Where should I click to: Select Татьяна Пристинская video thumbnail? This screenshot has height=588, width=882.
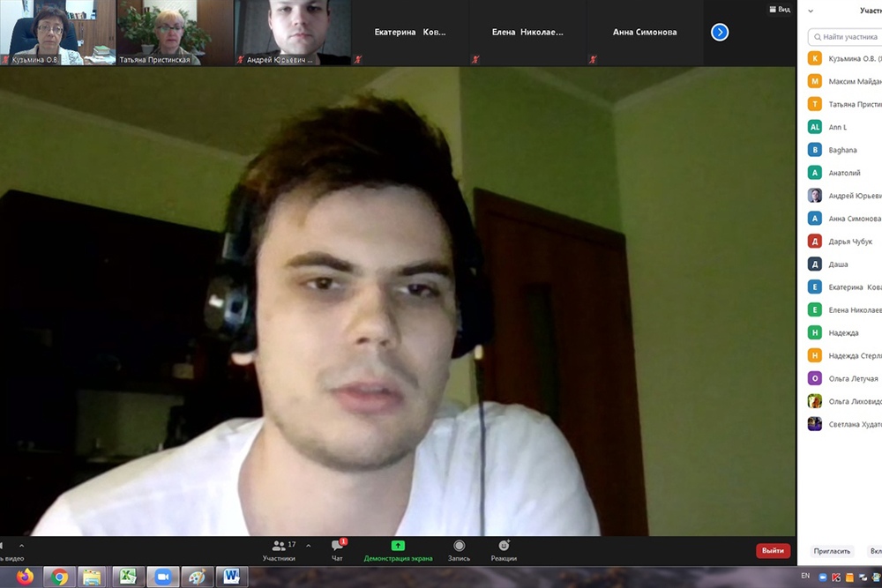[x=175, y=32]
